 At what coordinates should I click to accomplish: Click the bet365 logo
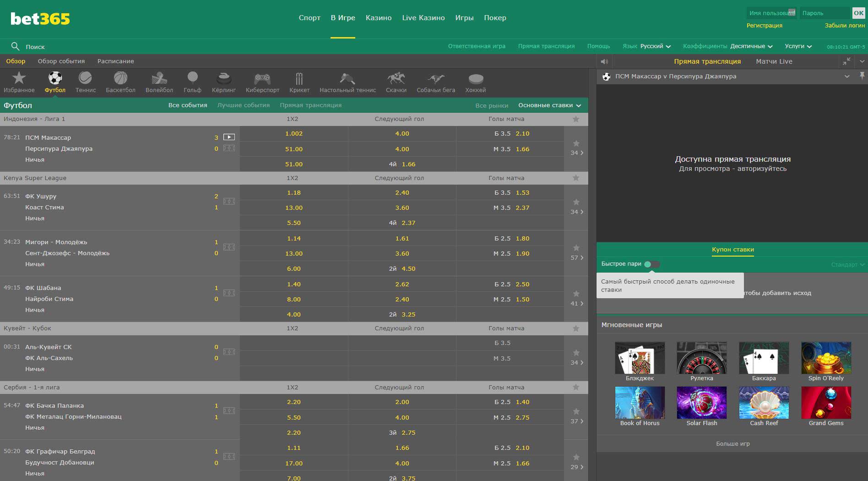pyautogui.click(x=40, y=19)
